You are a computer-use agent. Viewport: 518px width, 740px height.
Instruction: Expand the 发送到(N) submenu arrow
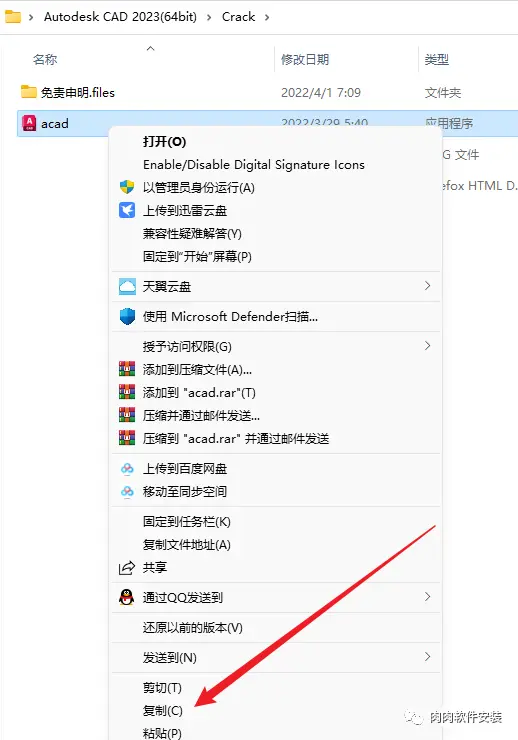click(x=427, y=657)
